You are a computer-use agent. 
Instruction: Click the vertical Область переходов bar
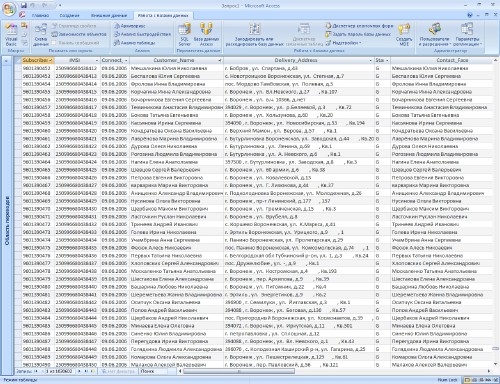coord(7,221)
